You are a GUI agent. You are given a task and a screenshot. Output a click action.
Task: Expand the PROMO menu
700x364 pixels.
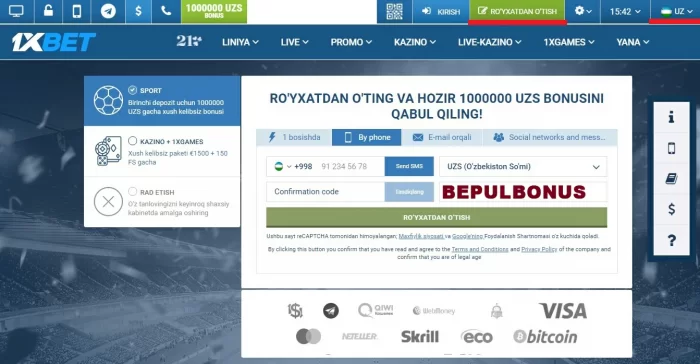[351, 42]
